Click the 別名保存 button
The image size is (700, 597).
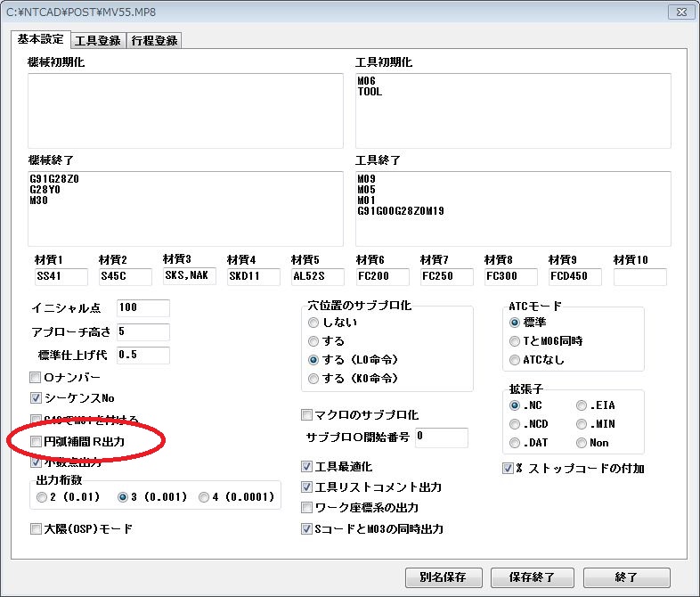(444, 577)
